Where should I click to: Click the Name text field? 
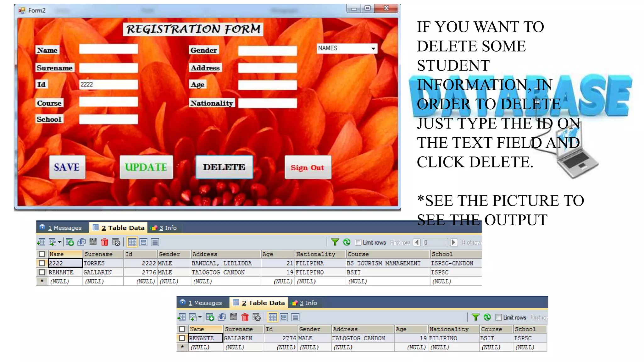point(108,49)
